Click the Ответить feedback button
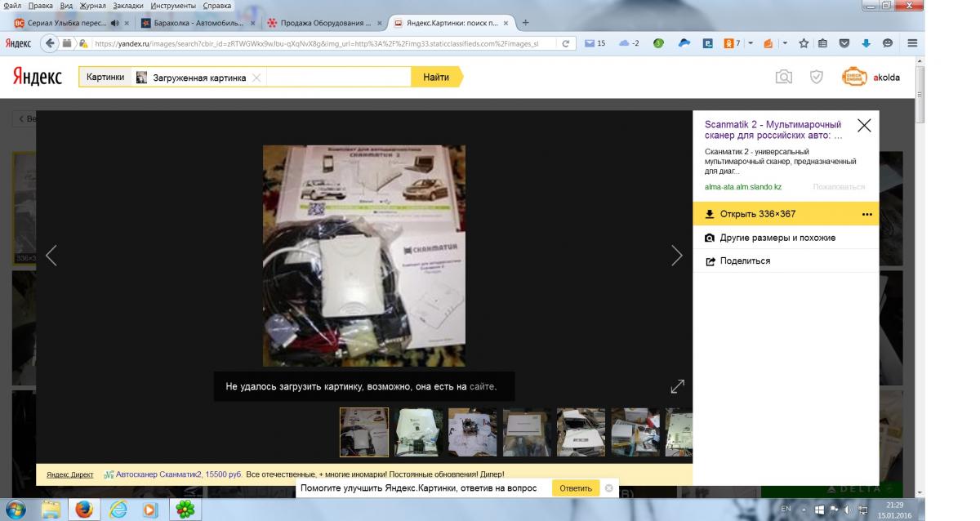 pos(576,488)
